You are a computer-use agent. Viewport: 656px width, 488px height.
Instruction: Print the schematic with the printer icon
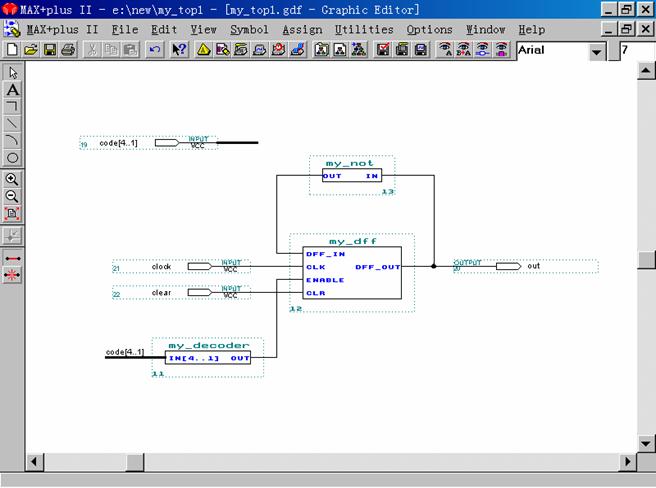(x=68, y=50)
